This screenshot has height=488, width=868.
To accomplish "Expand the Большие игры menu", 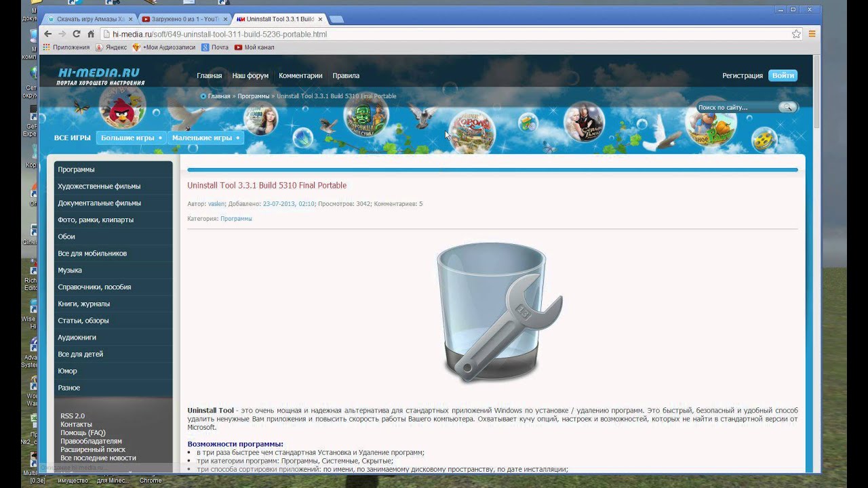I will point(131,138).
